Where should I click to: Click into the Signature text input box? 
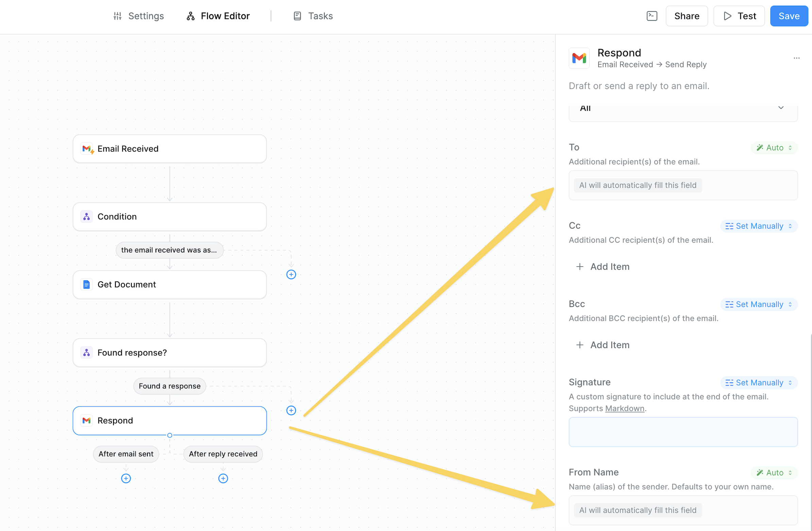pyautogui.click(x=683, y=432)
